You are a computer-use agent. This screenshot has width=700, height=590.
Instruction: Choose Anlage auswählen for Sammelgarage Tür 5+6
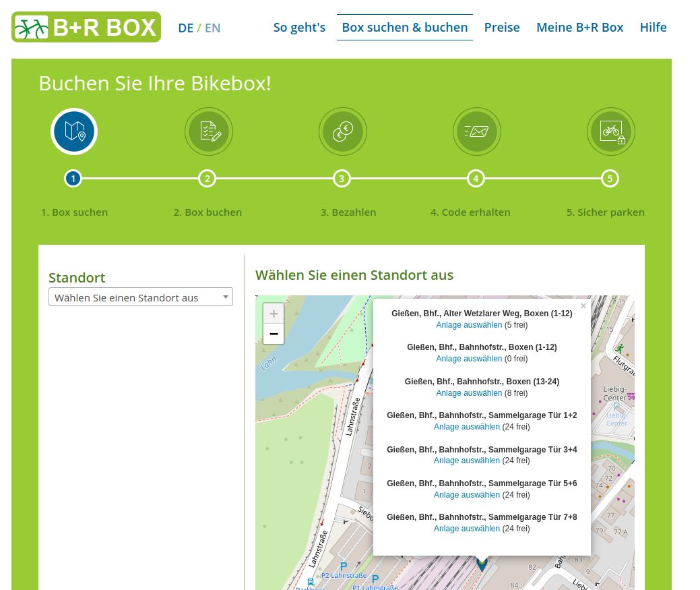467,495
